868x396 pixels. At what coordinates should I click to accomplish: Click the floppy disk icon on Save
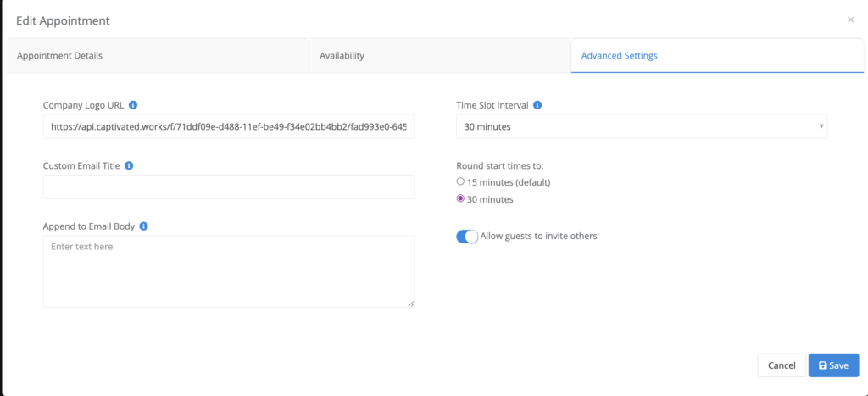(x=822, y=365)
